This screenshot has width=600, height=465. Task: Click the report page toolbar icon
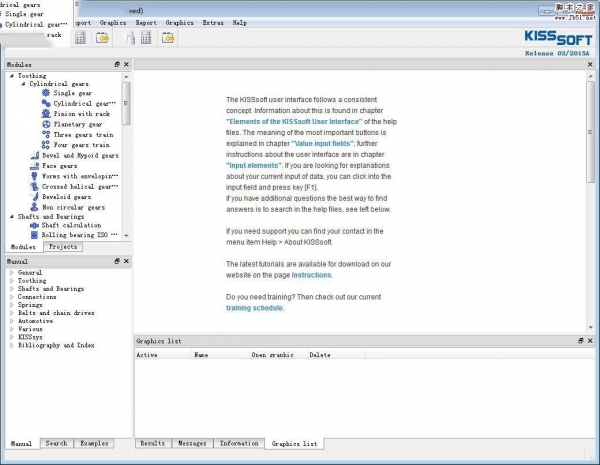click(x=130, y=38)
